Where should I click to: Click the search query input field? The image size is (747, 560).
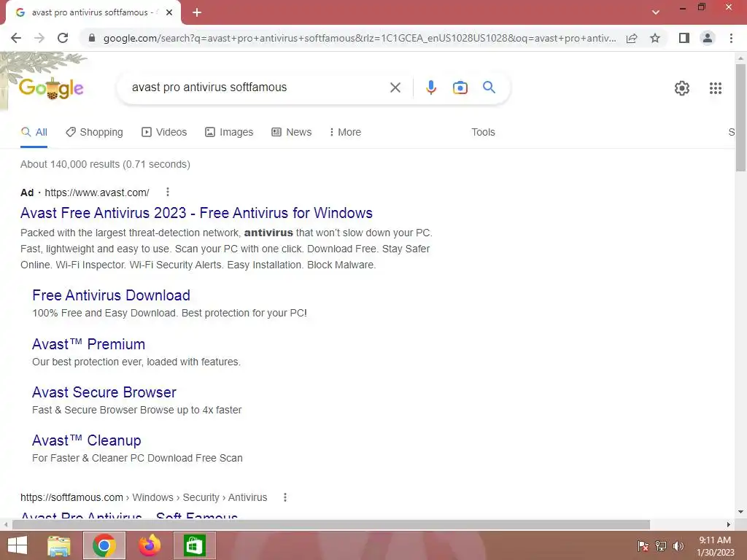tap(256, 87)
